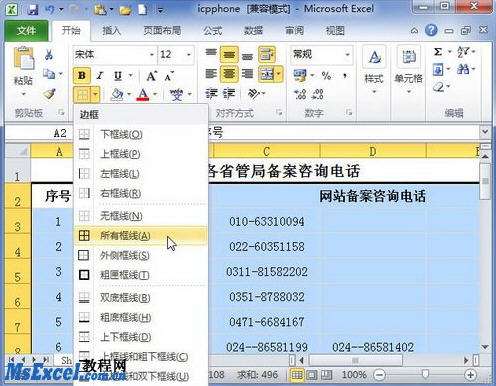Align text left
Image resolution: width=496 pixels, height=386 pixels.
pos(211,74)
